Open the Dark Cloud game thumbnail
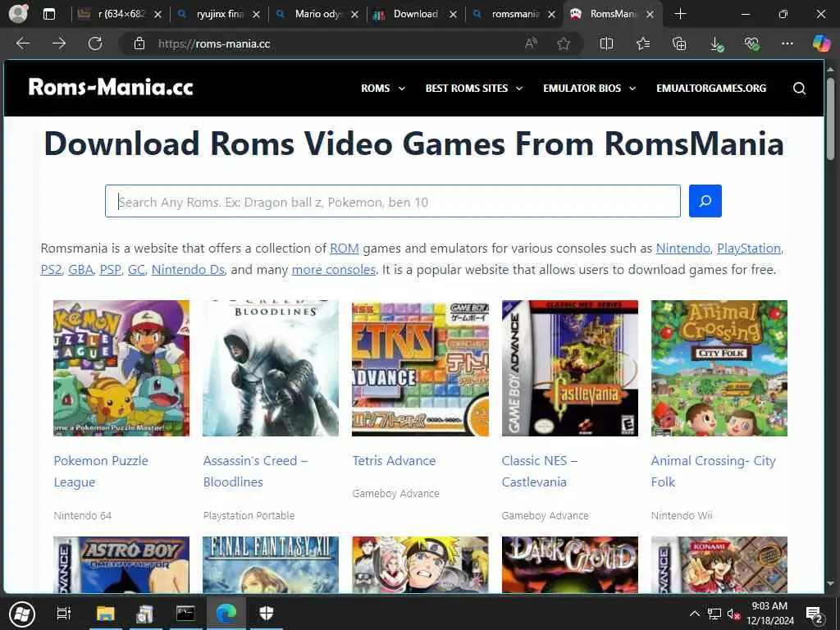840x630 pixels. [x=570, y=564]
